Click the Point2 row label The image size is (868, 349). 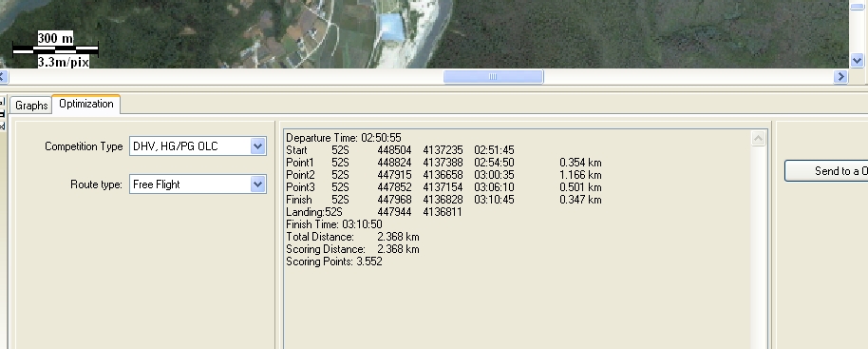(x=300, y=175)
